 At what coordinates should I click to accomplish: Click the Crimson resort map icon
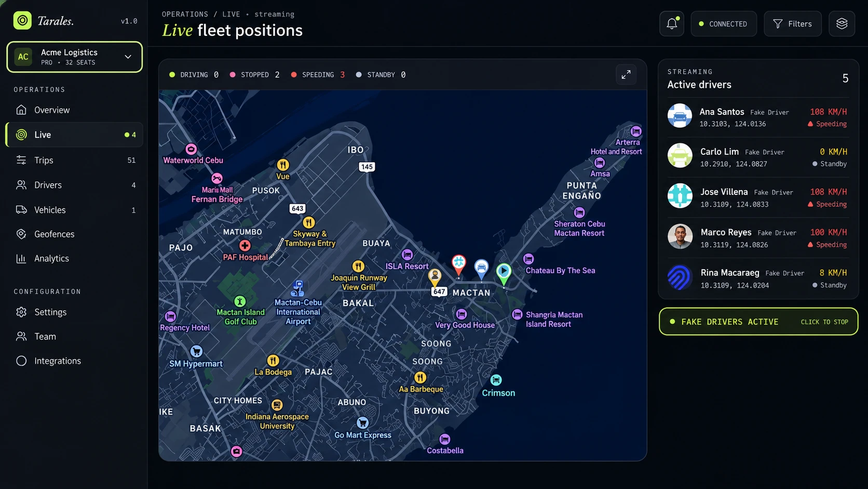point(496,380)
